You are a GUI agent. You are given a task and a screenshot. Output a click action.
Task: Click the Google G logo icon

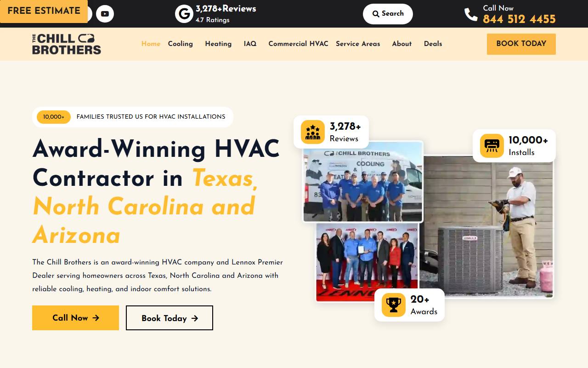(x=184, y=14)
